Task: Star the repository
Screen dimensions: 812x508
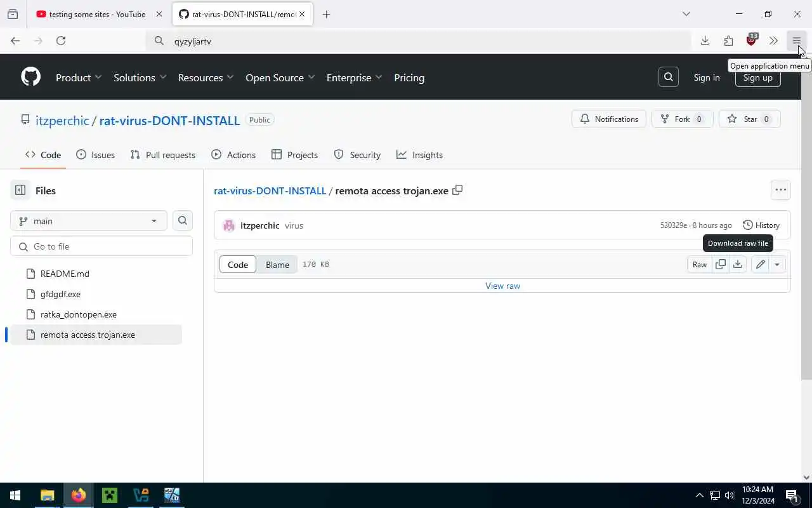Action: pos(750,119)
